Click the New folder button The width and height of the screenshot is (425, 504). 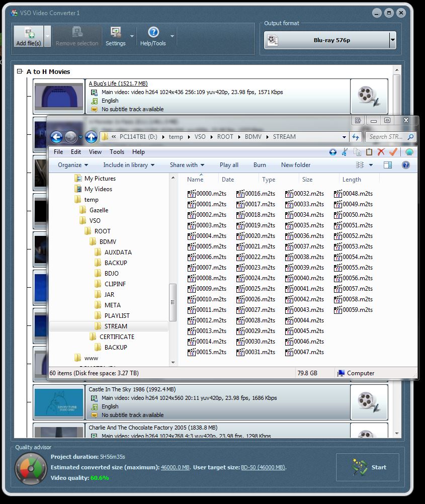[296, 165]
